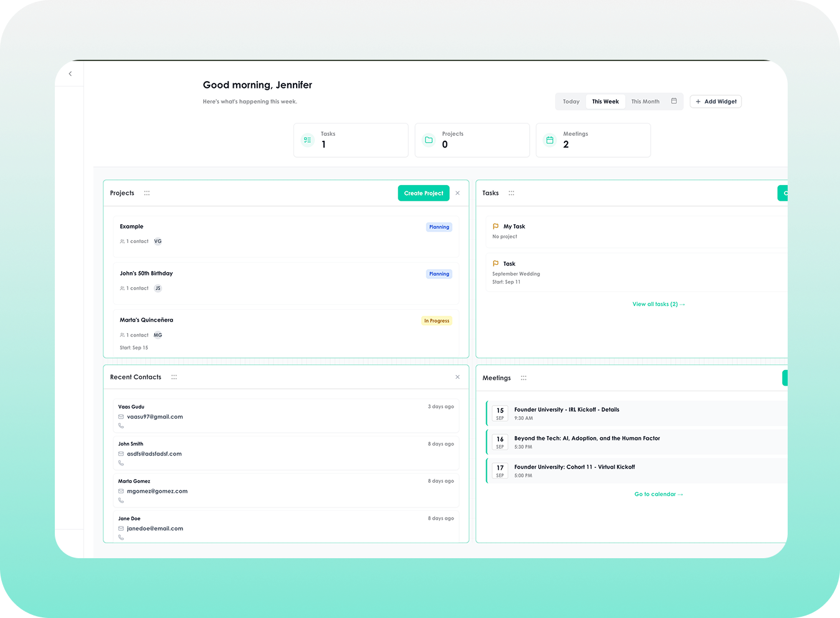840x618 pixels.
Task: Click email icon for Marta Gomez
Action: pyautogui.click(x=121, y=491)
